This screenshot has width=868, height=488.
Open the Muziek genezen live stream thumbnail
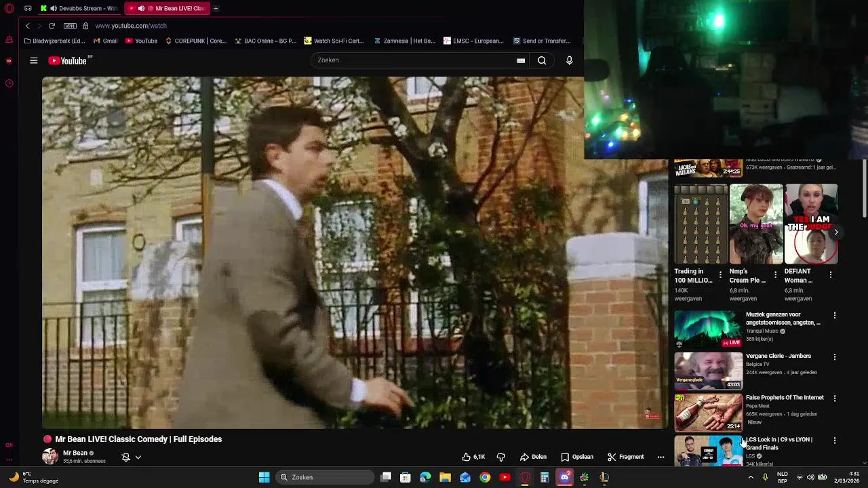(708, 329)
